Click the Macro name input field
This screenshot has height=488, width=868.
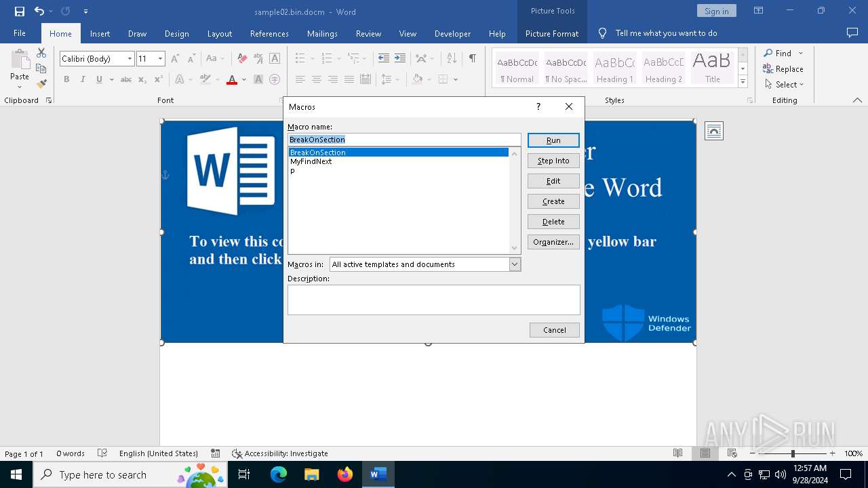coord(404,140)
